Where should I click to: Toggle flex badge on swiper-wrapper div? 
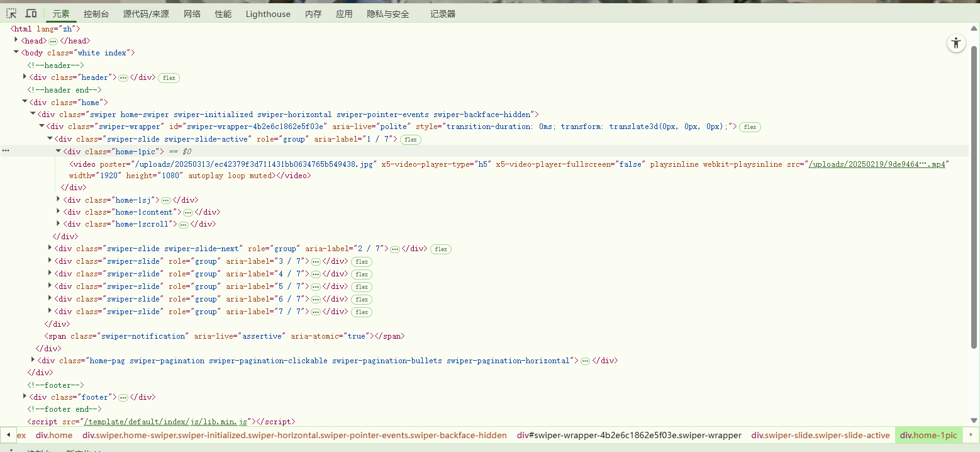click(x=750, y=127)
